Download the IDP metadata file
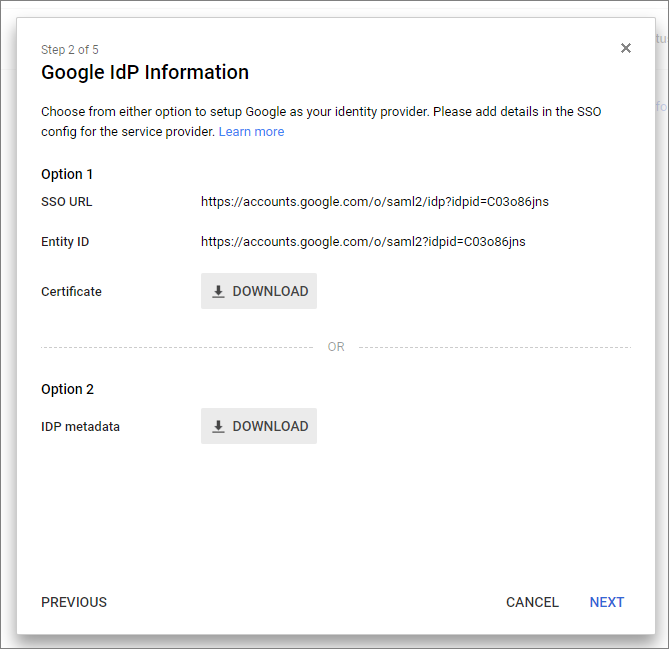Viewport: 669px width, 649px height. (259, 426)
